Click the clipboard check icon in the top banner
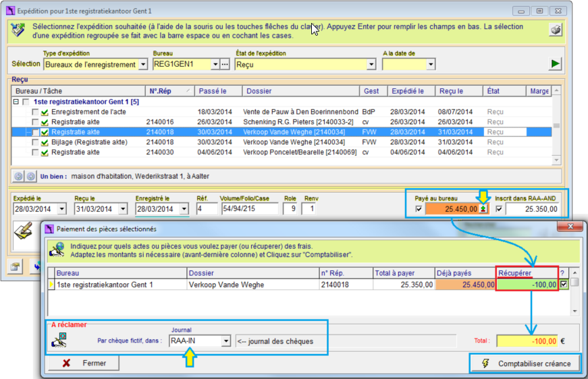 click(x=18, y=30)
